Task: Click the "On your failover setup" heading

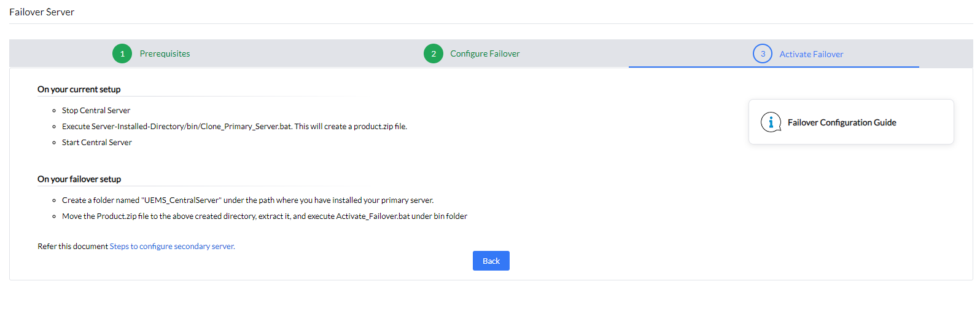Action: pos(79,179)
